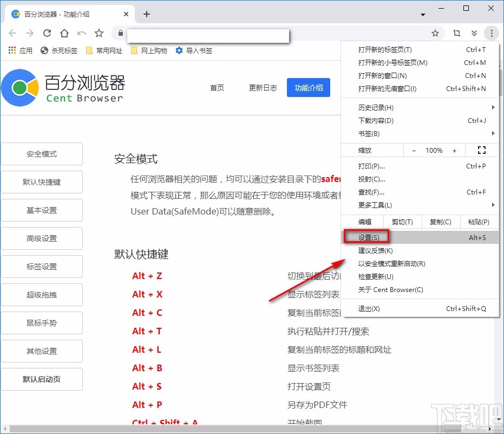The image size is (504, 434).
Task: Choose 投射(C)... in menu
Action: [x=420, y=179]
